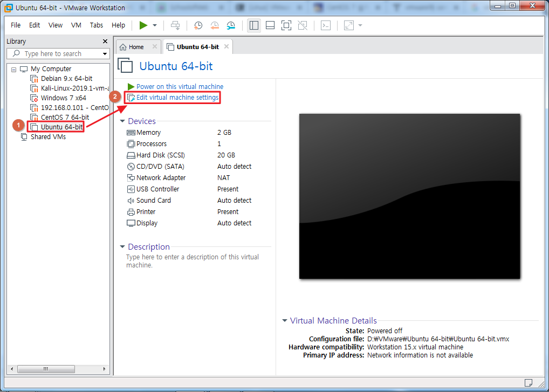Viewport: 549px width, 392px height.
Task: Open the power options dropdown arrow
Action: point(155,25)
